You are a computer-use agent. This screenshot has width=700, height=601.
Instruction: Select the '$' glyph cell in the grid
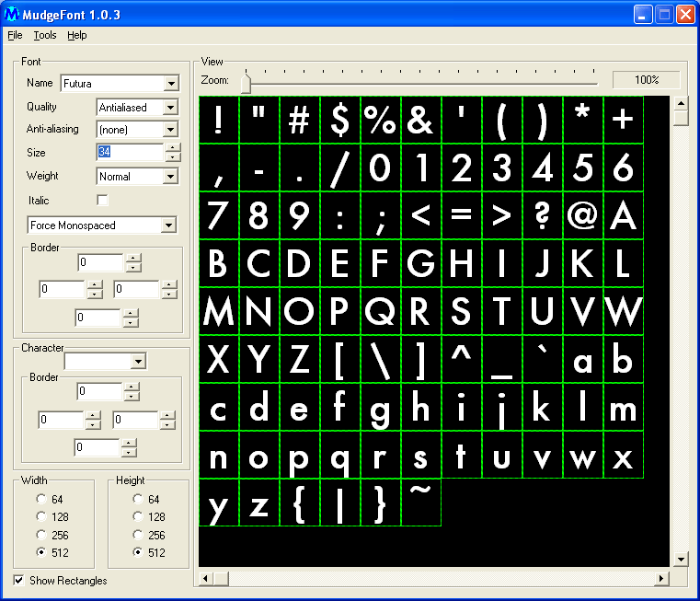point(340,120)
